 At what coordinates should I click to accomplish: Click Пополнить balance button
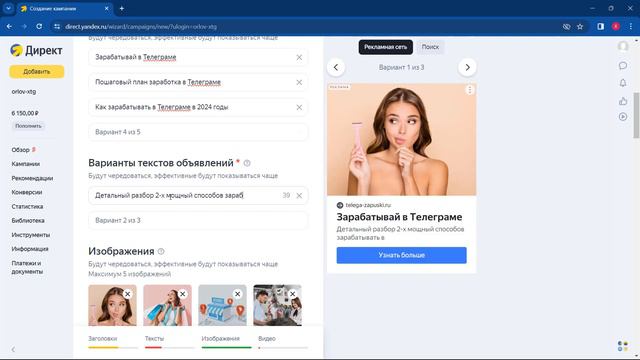coord(28,126)
